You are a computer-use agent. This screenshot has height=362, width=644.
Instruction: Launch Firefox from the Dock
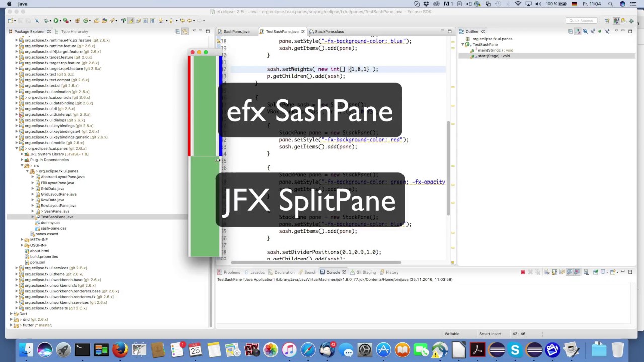pos(120,350)
